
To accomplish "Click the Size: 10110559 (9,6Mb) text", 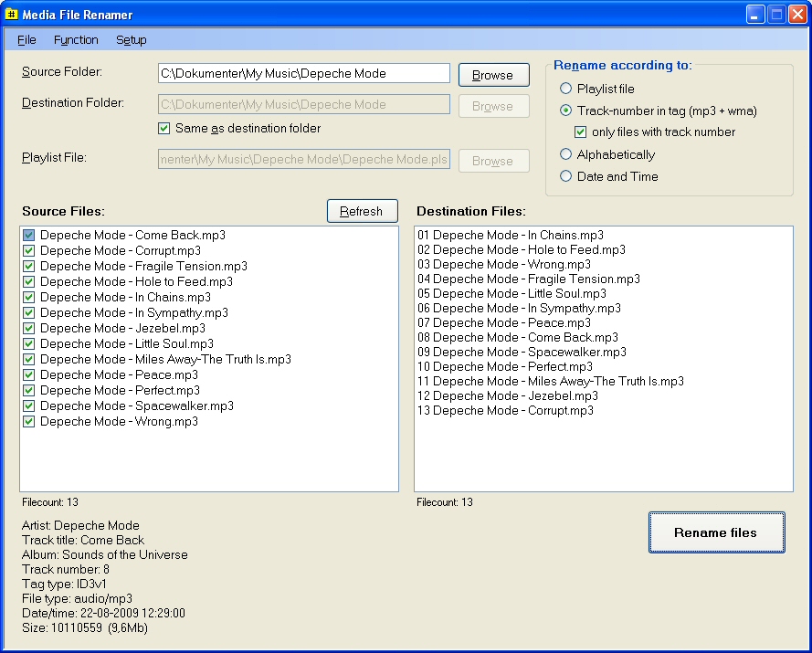I will tap(84, 627).
